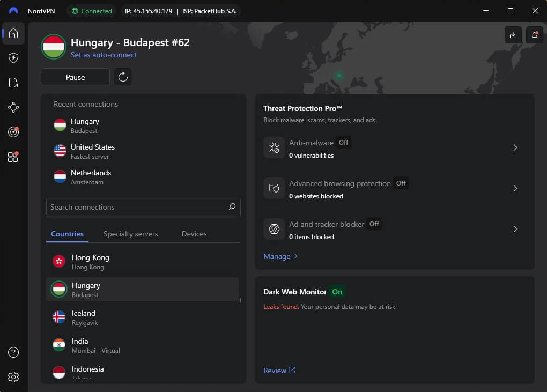Open Manage in Threat Protection Pro
This screenshot has height=392, width=547.
click(277, 256)
